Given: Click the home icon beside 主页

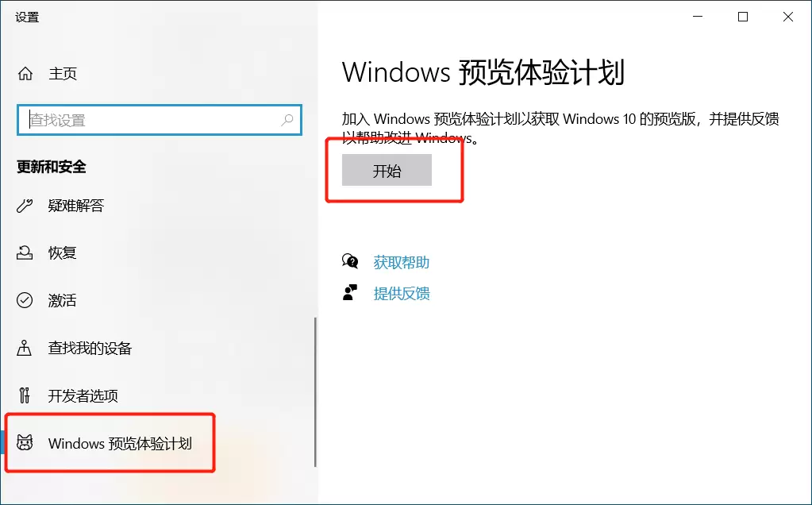Looking at the screenshot, I should click(25, 74).
